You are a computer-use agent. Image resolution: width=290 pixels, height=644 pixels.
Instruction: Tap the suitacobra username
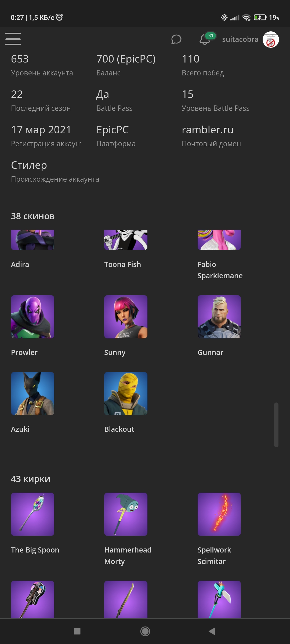tap(240, 39)
